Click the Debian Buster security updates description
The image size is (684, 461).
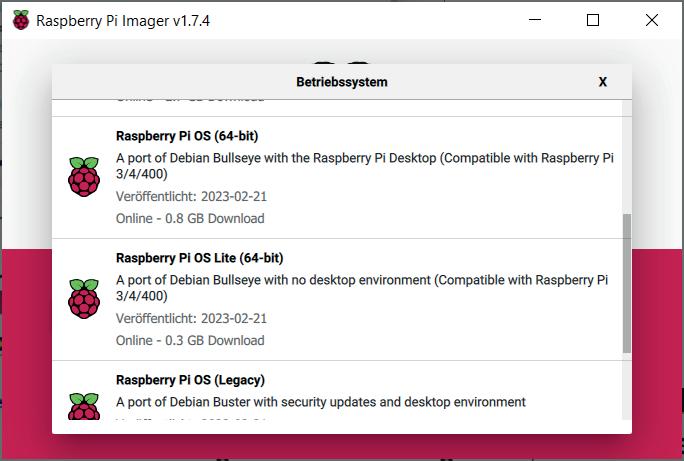(x=321, y=402)
